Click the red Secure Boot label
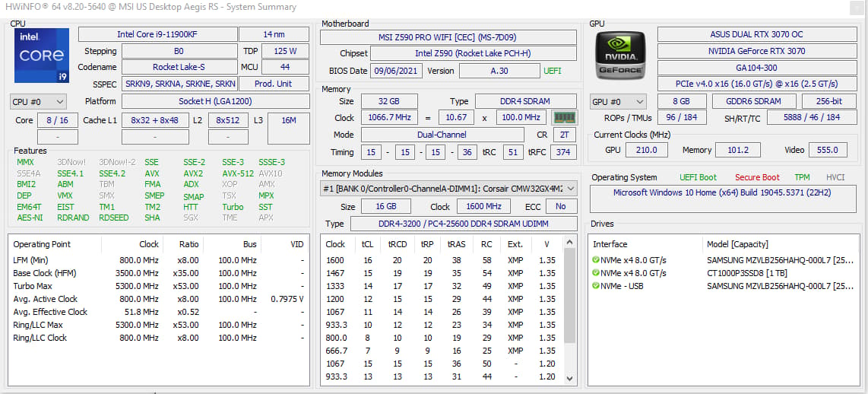Image resolution: width=868 pixels, height=394 pixels. pyautogui.click(x=757, y=177)
